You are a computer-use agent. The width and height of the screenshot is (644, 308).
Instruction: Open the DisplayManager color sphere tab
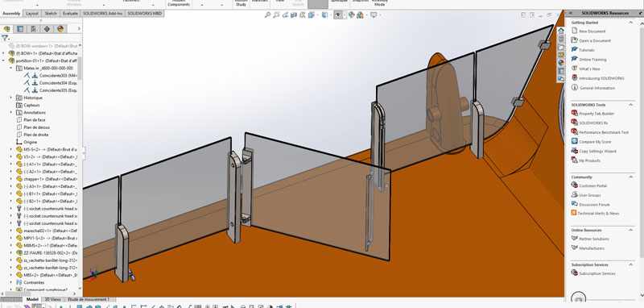coord(60,29)
